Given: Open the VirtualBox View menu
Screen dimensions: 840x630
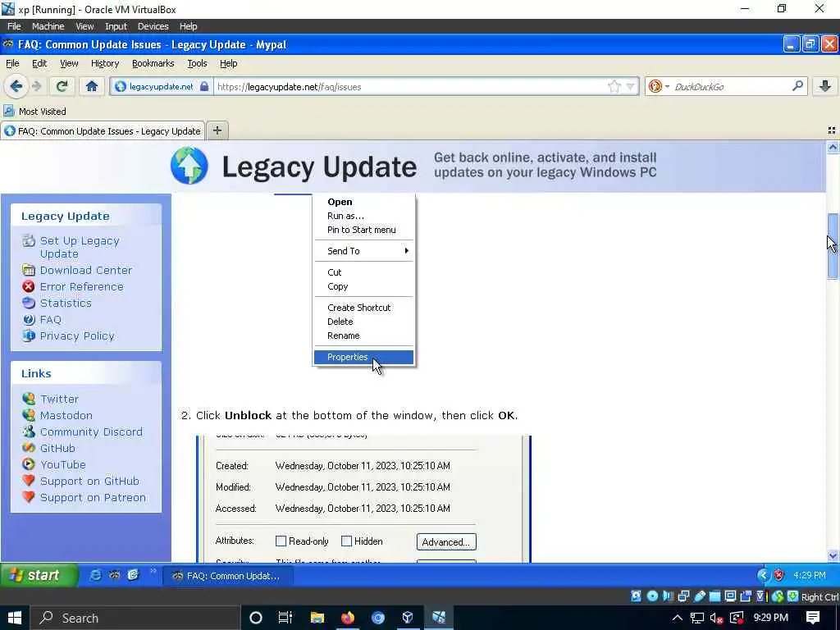Looking at the screenshot, I should pyautogui.click(x=84, y=26).
